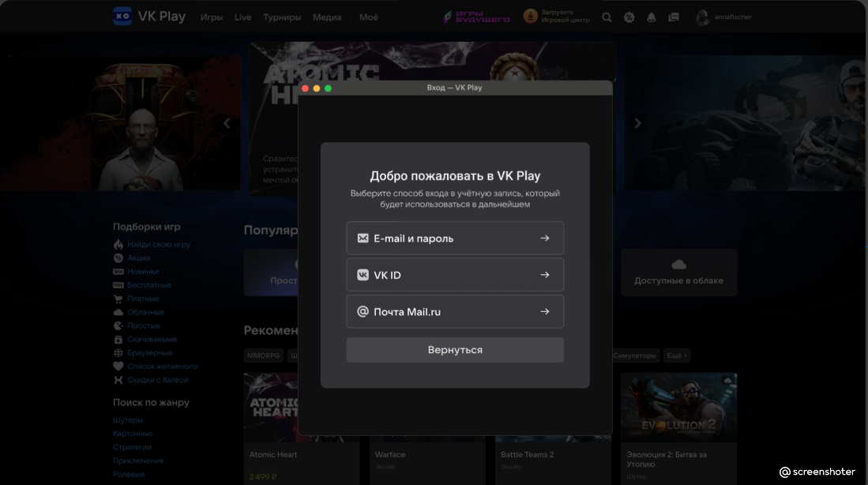The width and height of the screenshot is (868, 485).
Task: Choose E-mail и пароль login method
Action: 455,238
